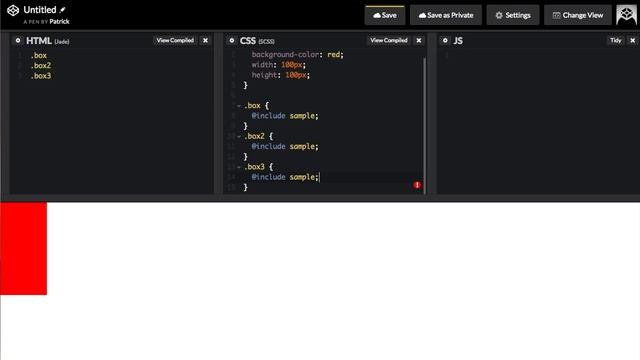The height and width of the screenshot is (360, 640).
Task: Open CSS editor settings gear
Action: [232, 40]
